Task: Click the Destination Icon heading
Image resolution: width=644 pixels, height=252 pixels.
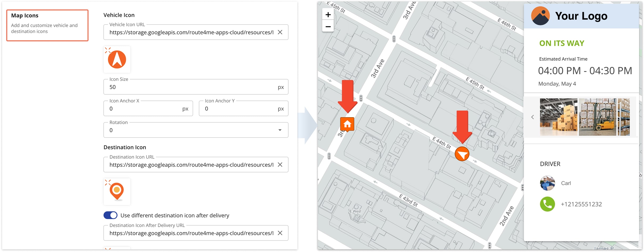Action: pos(125,147)
